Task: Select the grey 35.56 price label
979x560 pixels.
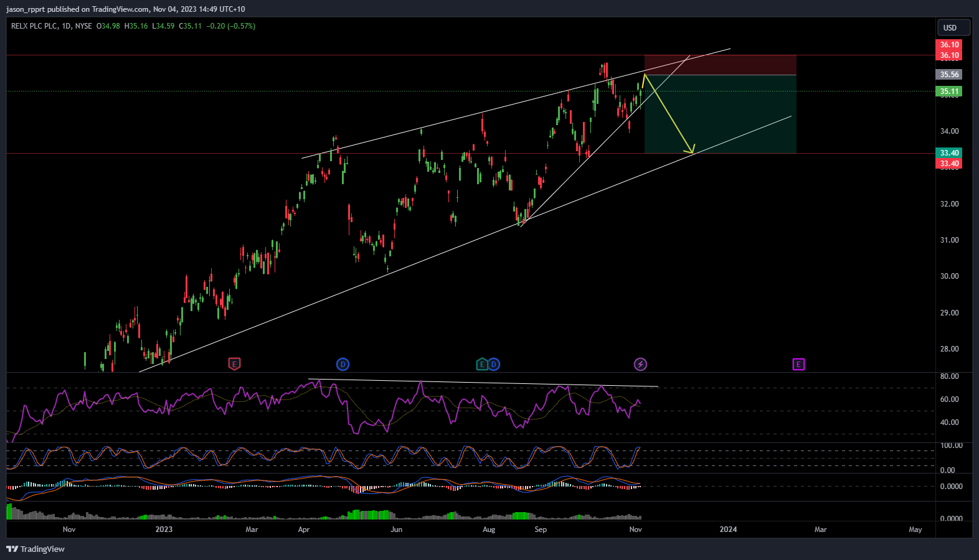Action: (949, 75)
